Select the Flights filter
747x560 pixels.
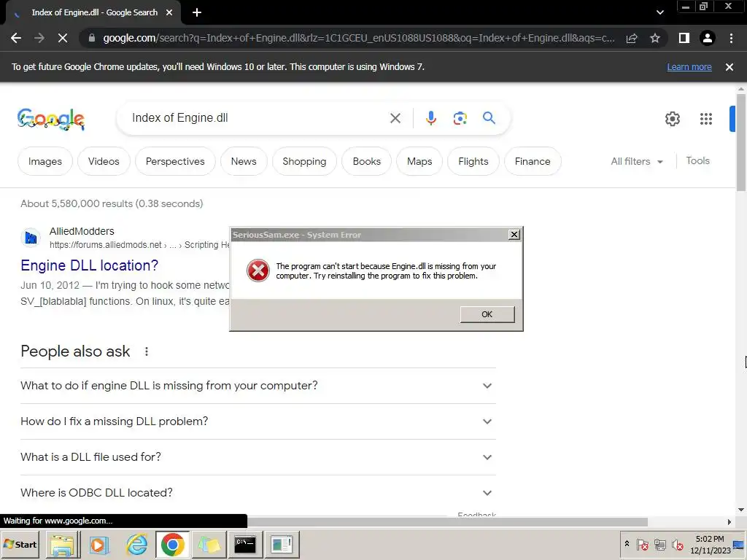tap(473, 161)
